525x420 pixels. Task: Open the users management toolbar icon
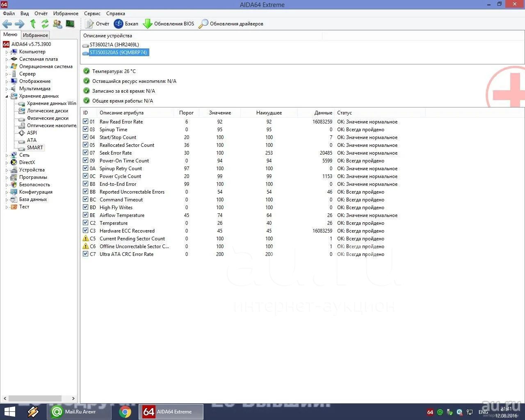point(57,24)
